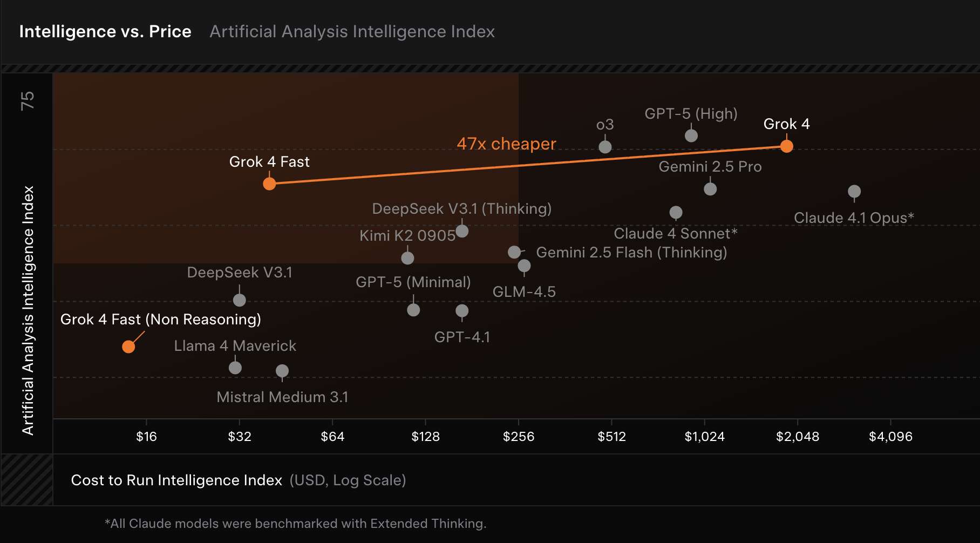Screen dimensions: 980x543
Task: Click the DeepSeek V3.1 gray data point
Action: point(240,300)
